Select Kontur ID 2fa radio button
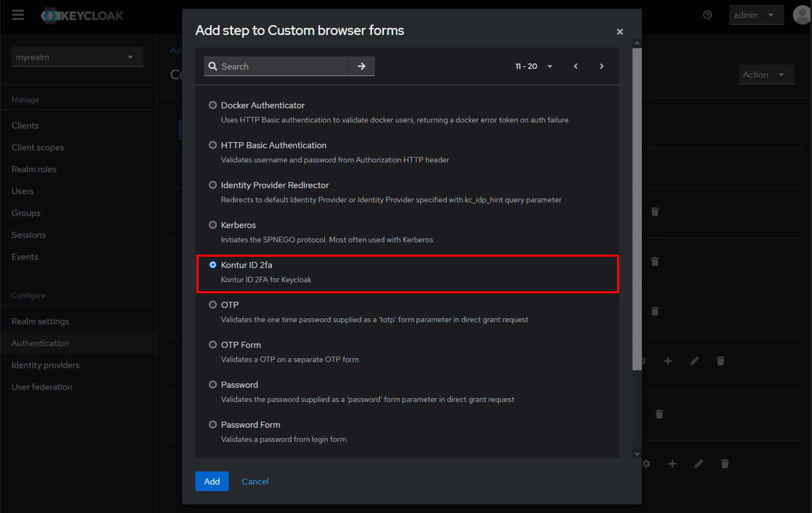 tap(213, 264)
